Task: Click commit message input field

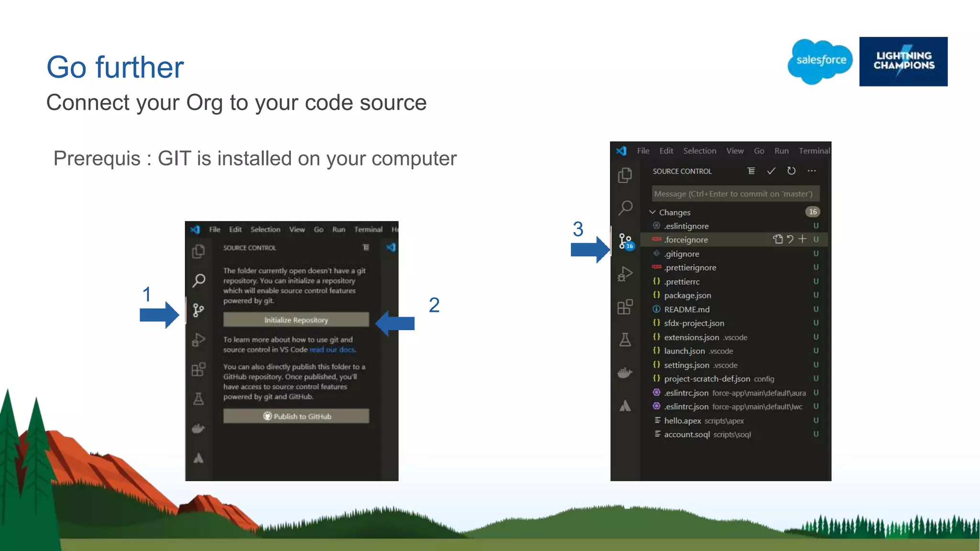Action: [735, 194]
